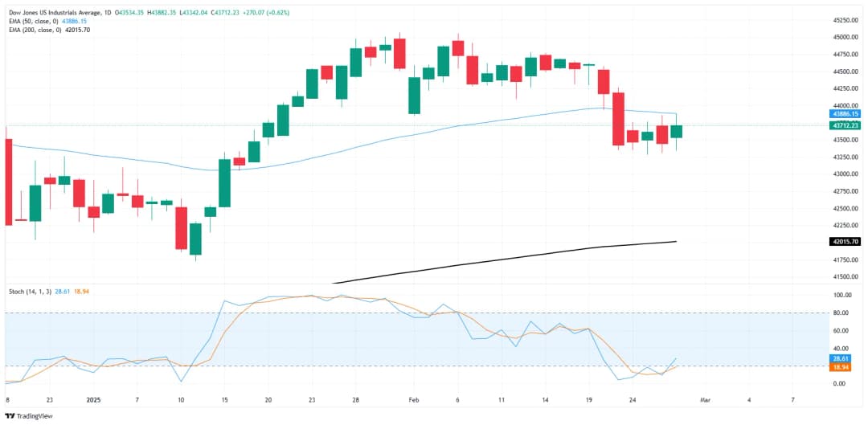
Task: Select the 1D interval label
Action: coord(108,10)
